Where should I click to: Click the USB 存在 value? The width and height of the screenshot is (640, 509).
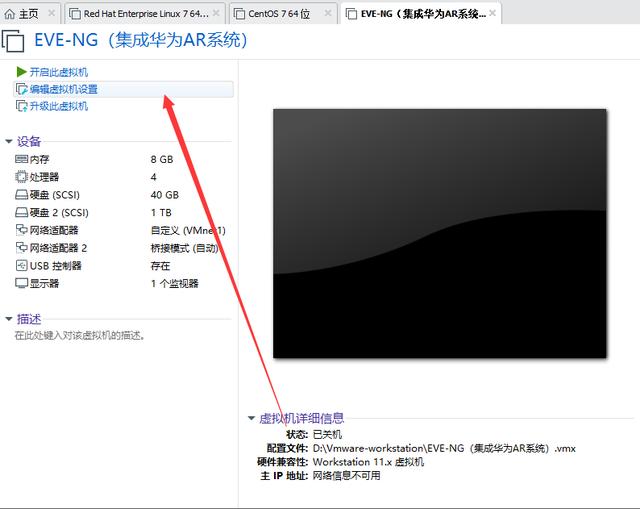coord(160,266)
